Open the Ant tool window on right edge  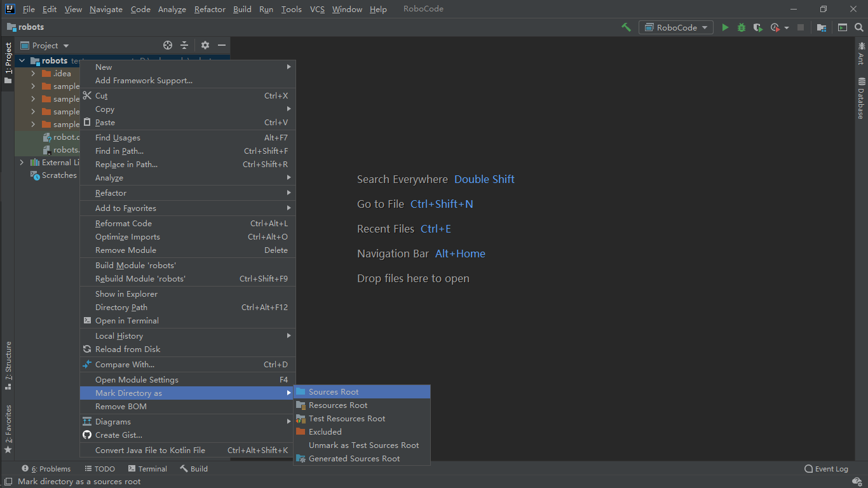(x=862, y=53)
